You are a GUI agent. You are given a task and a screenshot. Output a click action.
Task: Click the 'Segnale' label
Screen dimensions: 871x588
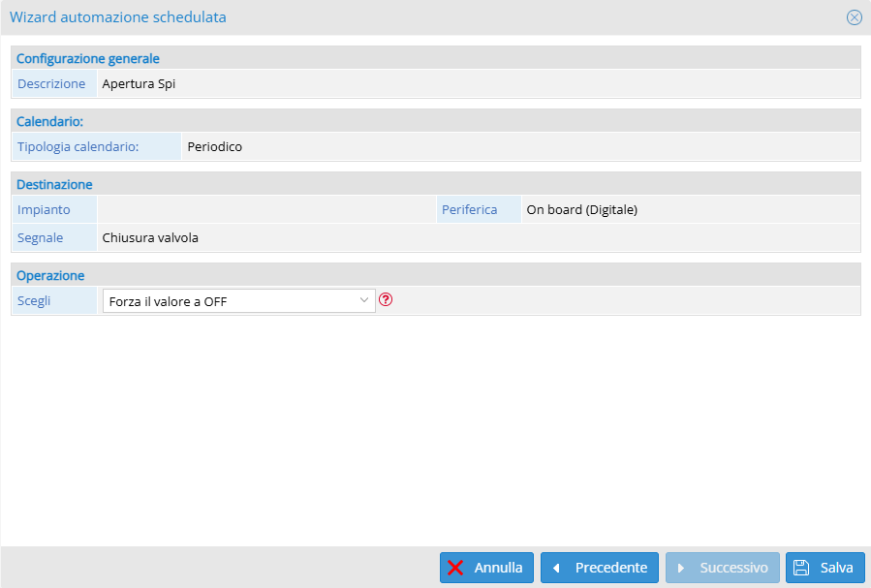point(40,237)
